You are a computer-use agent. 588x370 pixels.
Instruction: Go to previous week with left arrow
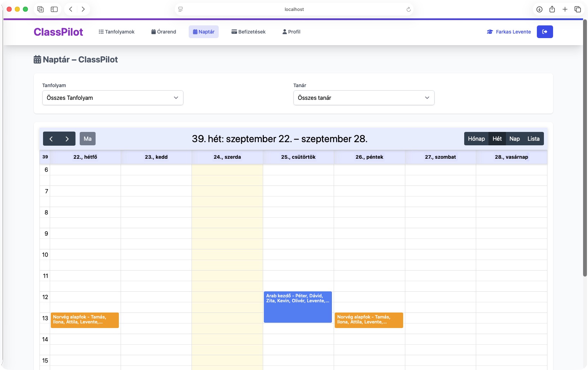[x=51, y=139]
